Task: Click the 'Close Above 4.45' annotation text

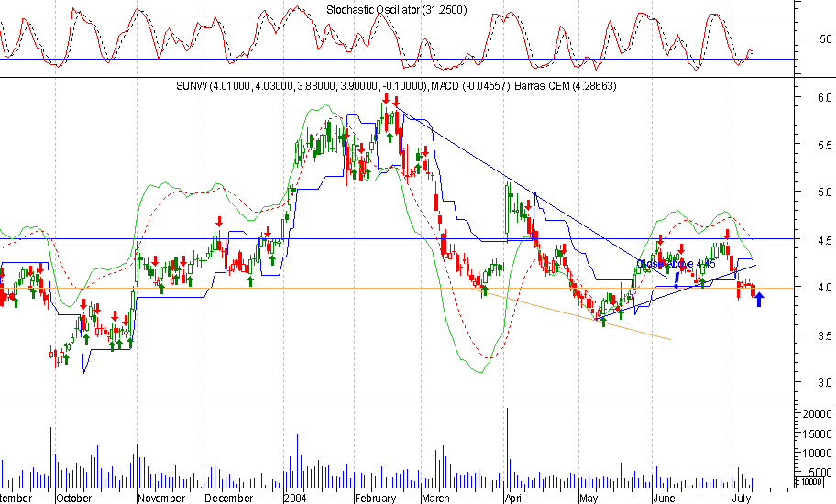Action: (676, 264)
